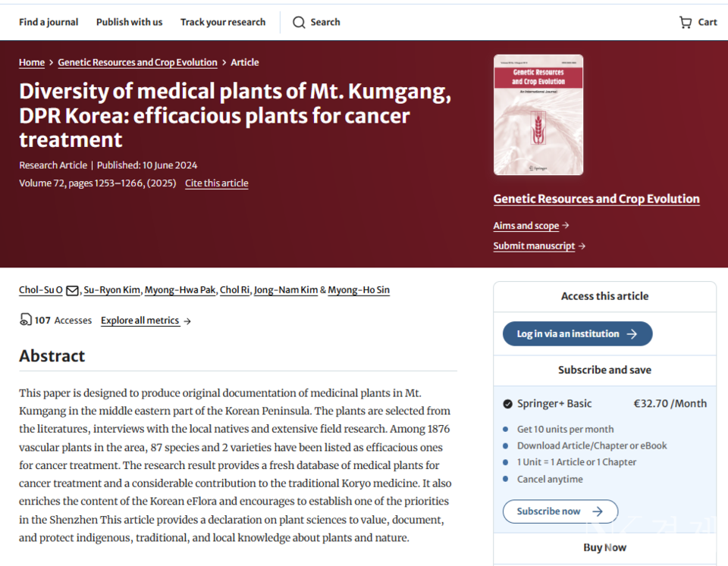This screenshot has width=728, height=566.
Task: Open the Publish with us menu
Action: click(129, 22)
